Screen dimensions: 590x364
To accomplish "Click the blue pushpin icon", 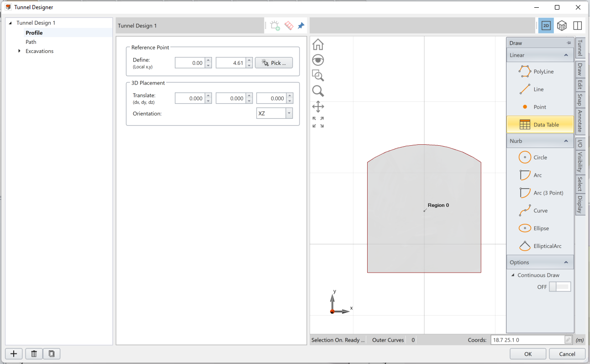I will pos(301,26).
